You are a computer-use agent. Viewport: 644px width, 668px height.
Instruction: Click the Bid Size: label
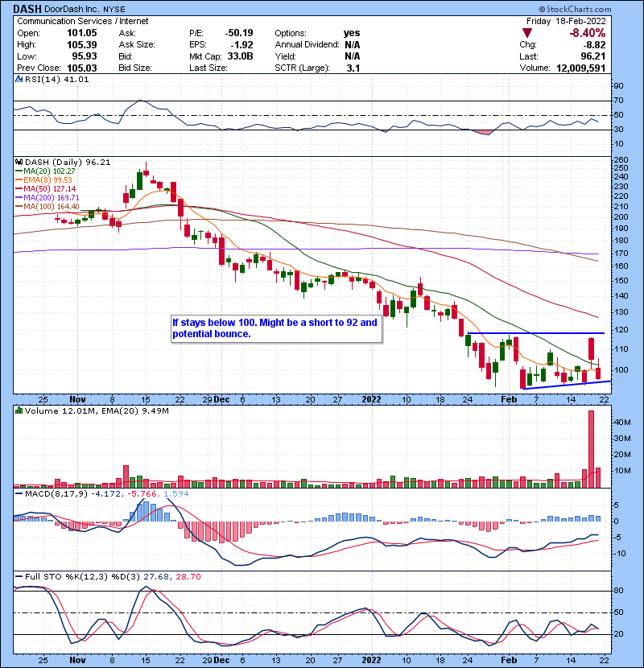click(135, 68)
